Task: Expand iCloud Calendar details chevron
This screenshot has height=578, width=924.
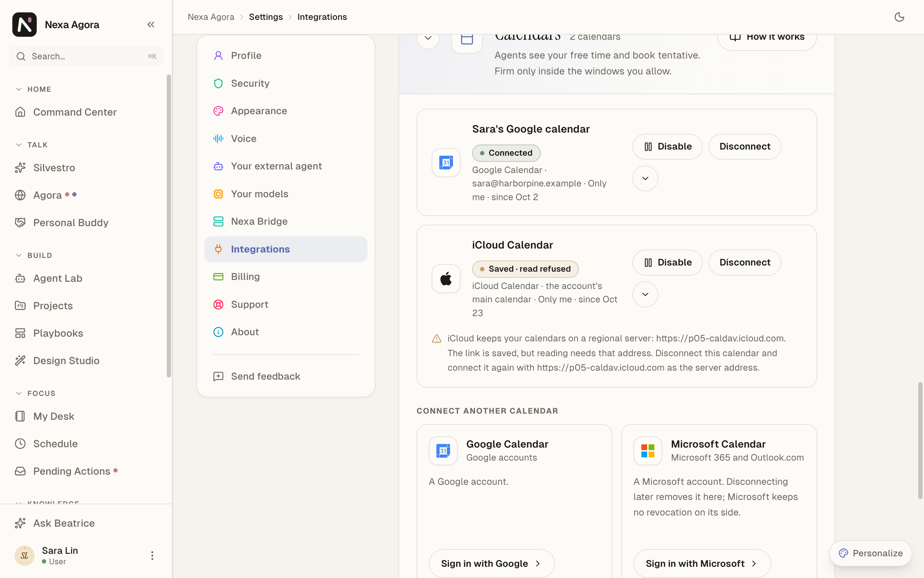Action: (x=645, y=294)
